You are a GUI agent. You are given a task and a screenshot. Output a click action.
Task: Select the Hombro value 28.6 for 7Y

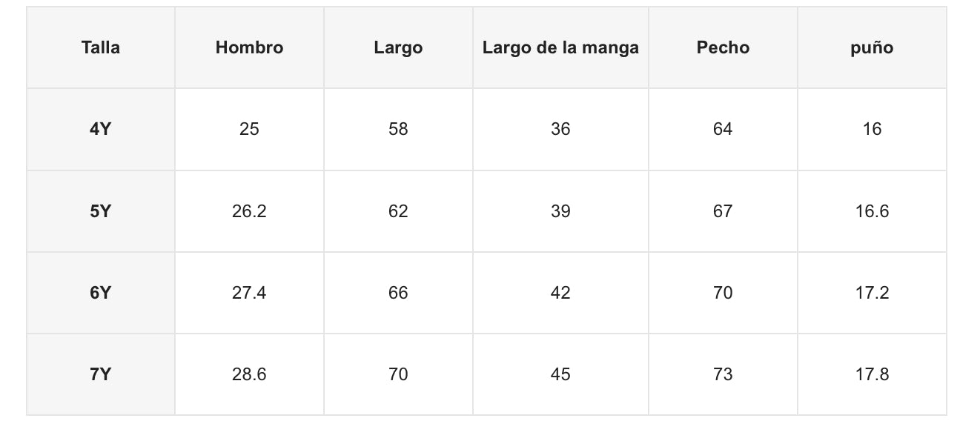(249, 374)
